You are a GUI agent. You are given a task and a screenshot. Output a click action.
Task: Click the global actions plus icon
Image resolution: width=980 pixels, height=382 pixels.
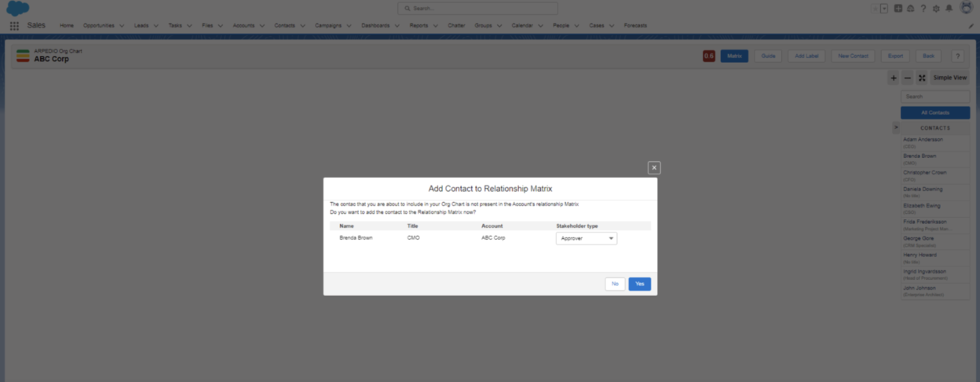[898, 9]
